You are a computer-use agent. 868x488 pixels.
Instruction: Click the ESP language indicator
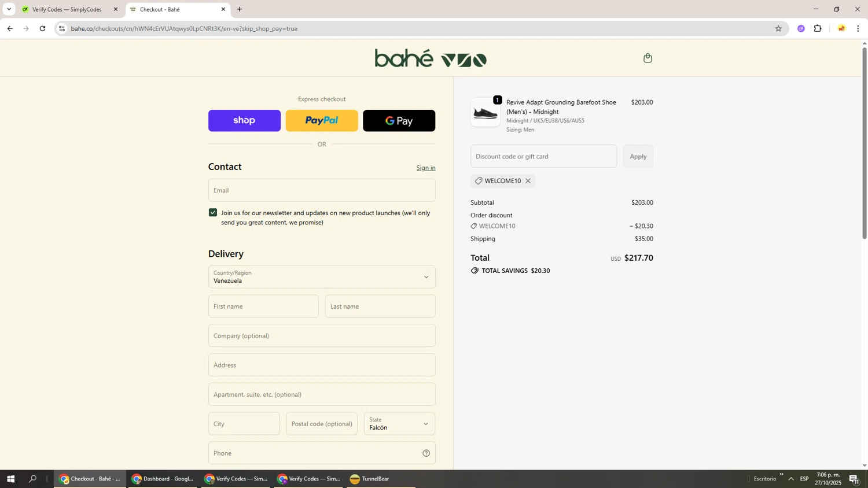[x=804, y=479]
